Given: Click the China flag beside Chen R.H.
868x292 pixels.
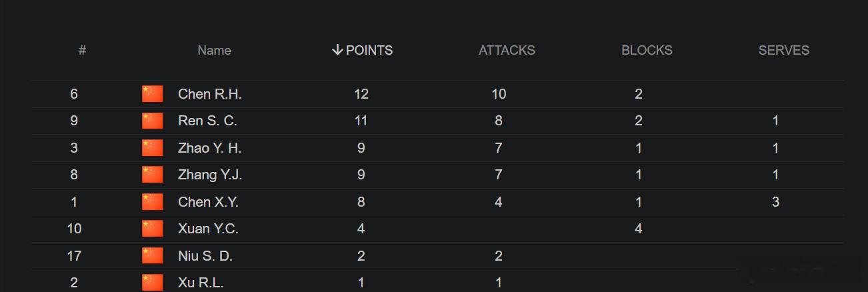Looking at the screenshot, I should click(x=152, y=94).
